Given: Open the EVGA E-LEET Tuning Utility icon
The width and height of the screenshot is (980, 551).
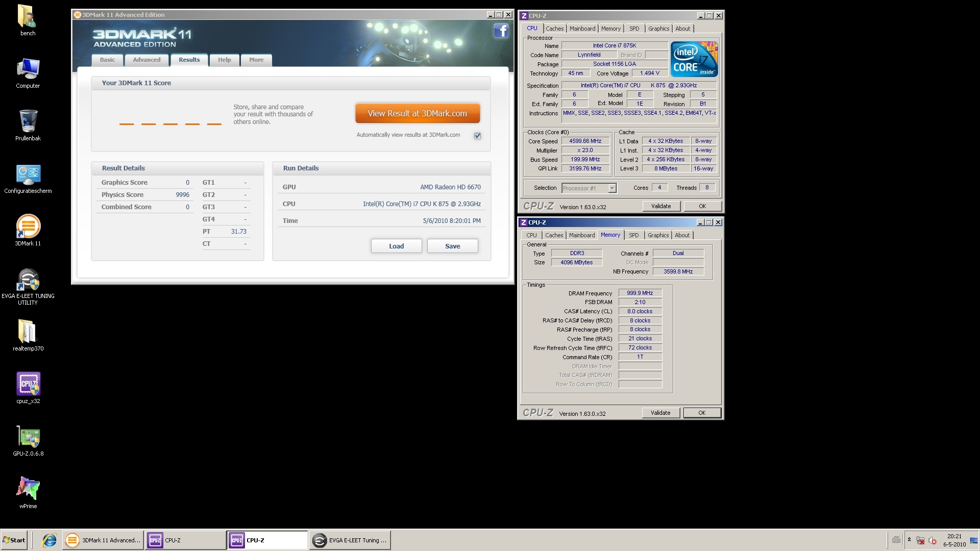Looking at the screenshot, I should (28, 281).
